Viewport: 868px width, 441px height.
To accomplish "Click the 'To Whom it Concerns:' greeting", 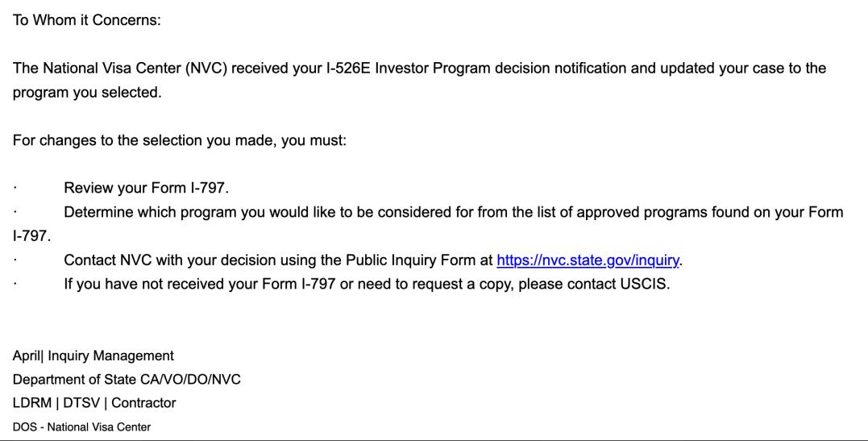I will click(87, 20).
